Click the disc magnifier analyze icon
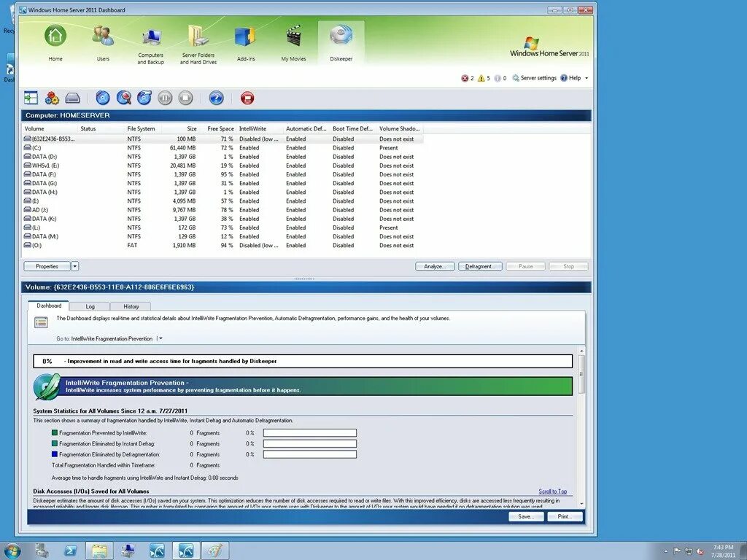The image size is (747, 560). tap(123, 97)
